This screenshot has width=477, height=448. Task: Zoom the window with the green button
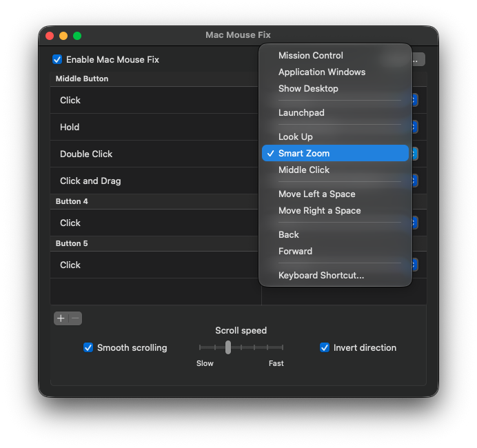click(x=77, y=36)
